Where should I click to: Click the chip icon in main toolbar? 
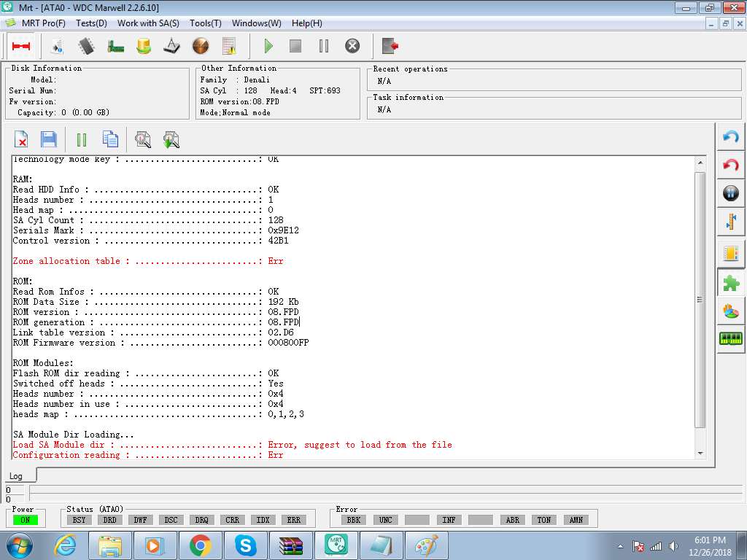86,46
